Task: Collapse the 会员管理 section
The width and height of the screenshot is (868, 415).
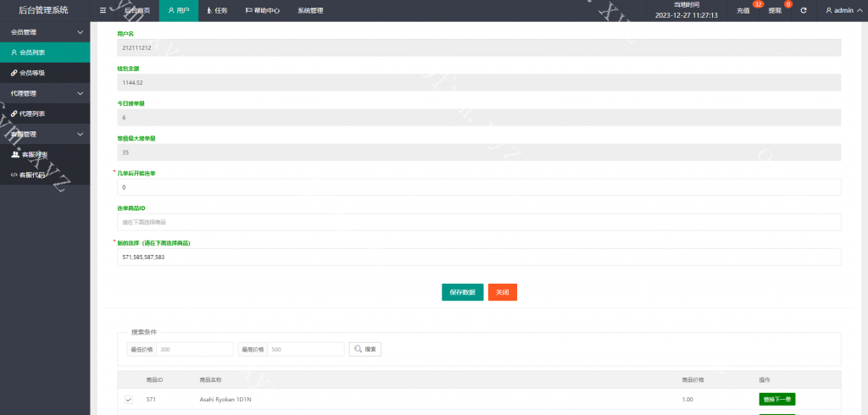Action: [45, 32]
